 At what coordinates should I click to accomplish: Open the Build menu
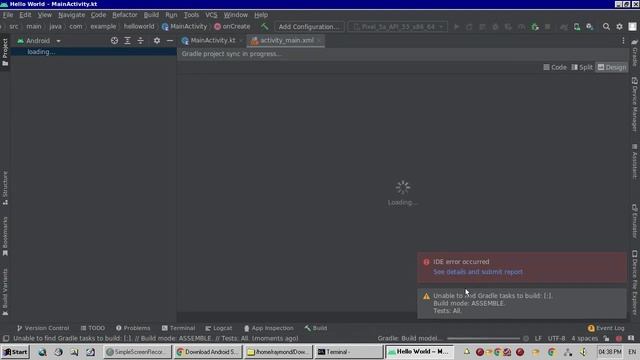151,15
